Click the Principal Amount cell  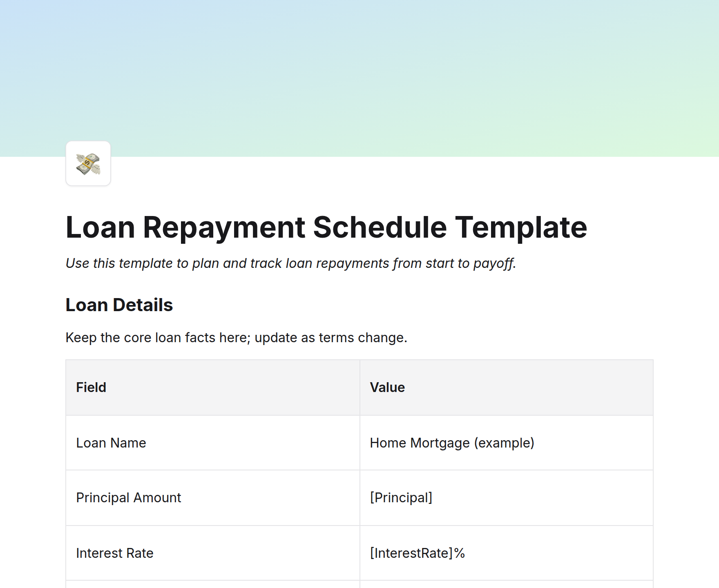(213, 498)
